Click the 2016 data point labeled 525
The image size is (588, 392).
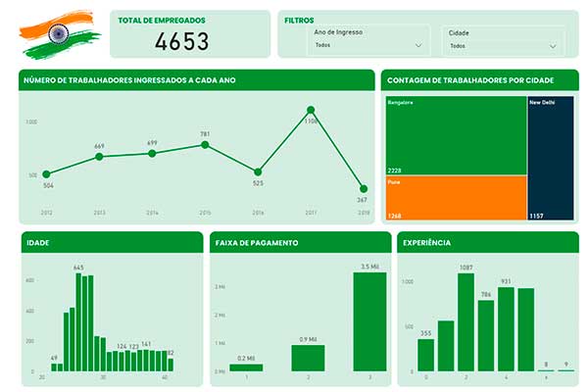point(258,171)
